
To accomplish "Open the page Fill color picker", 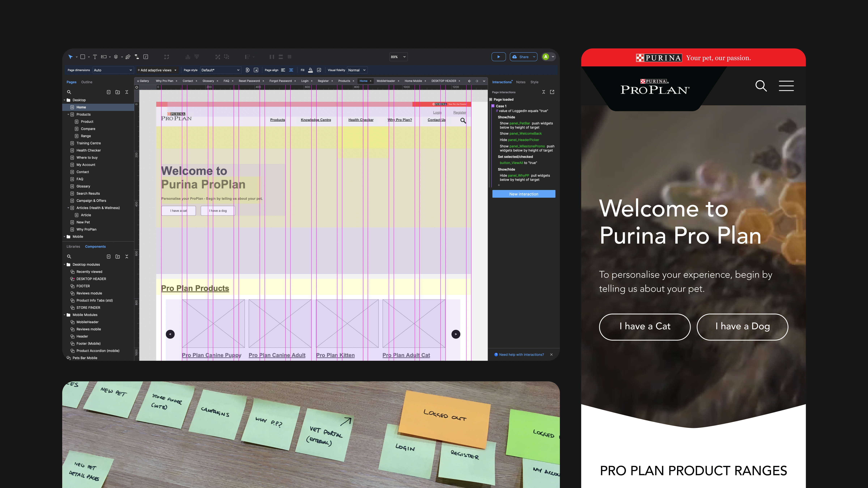I will (x=310, y=70).
